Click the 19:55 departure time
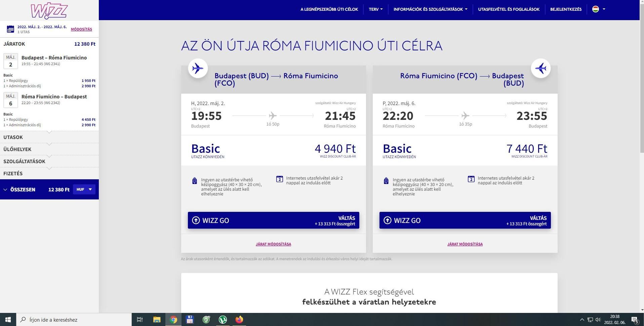Screen dimensions: 644x326 coord(206,116)
